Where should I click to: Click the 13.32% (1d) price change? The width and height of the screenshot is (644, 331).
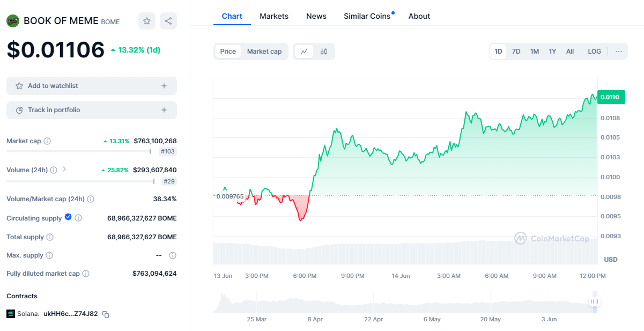pos(136,50)
